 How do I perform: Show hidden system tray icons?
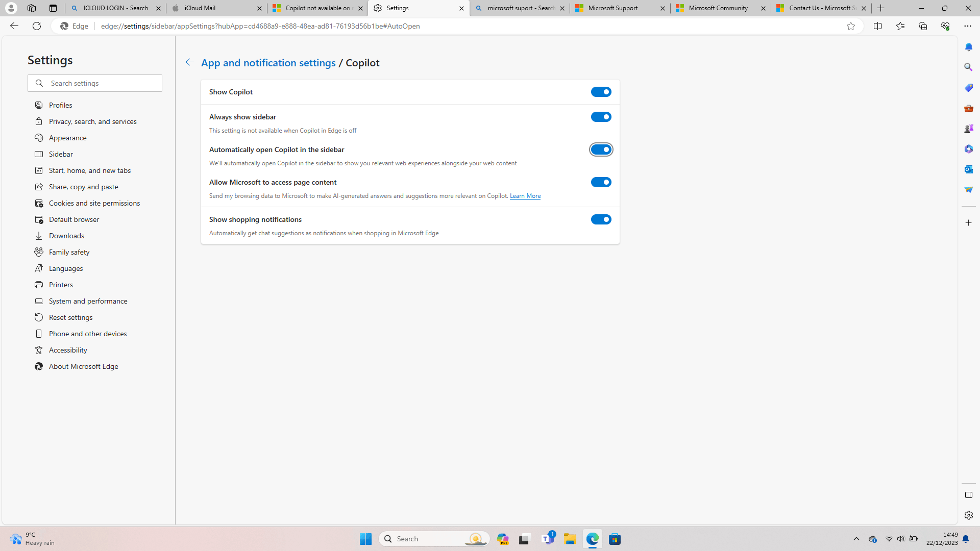coord(856,539)
